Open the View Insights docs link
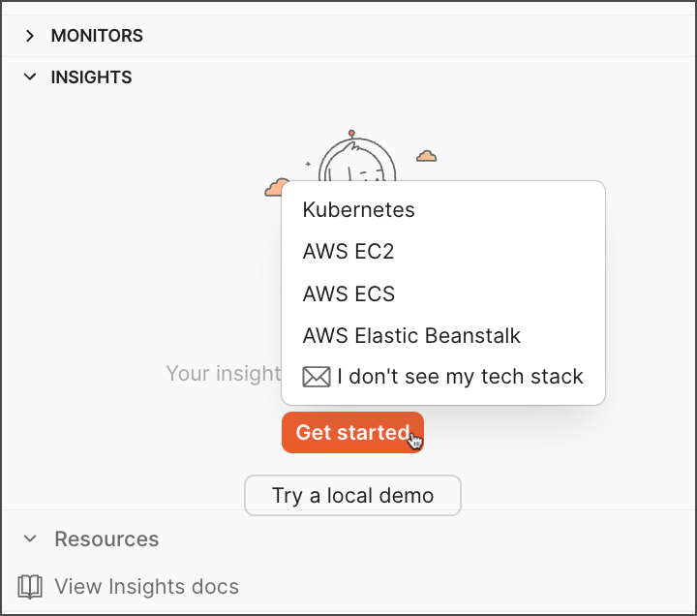 pyautogui.click(x=146, y=586)
